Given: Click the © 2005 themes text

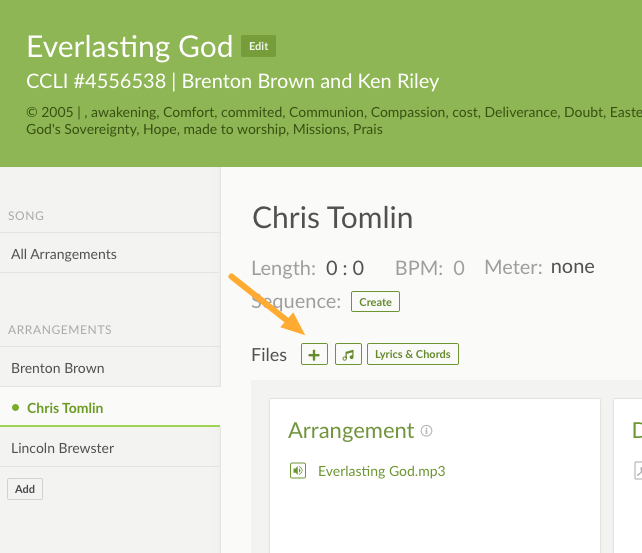Looking at the screenshot, I should pyautogui.click(x=334, y=121).
